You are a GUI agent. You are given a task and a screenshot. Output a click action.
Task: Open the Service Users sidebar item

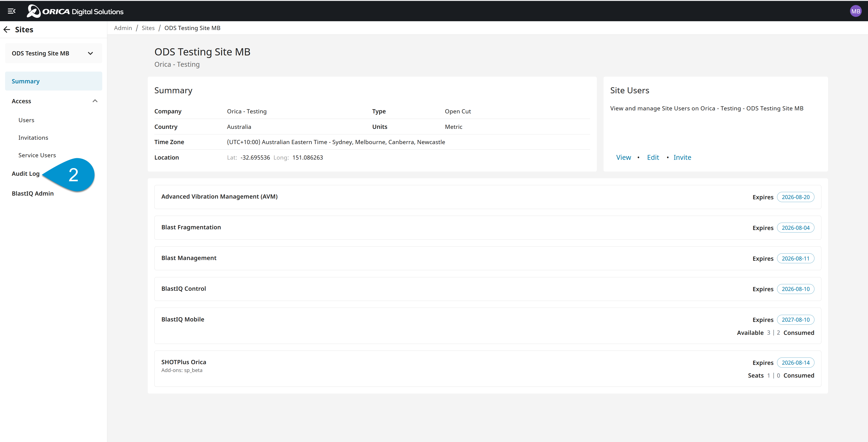37,155
